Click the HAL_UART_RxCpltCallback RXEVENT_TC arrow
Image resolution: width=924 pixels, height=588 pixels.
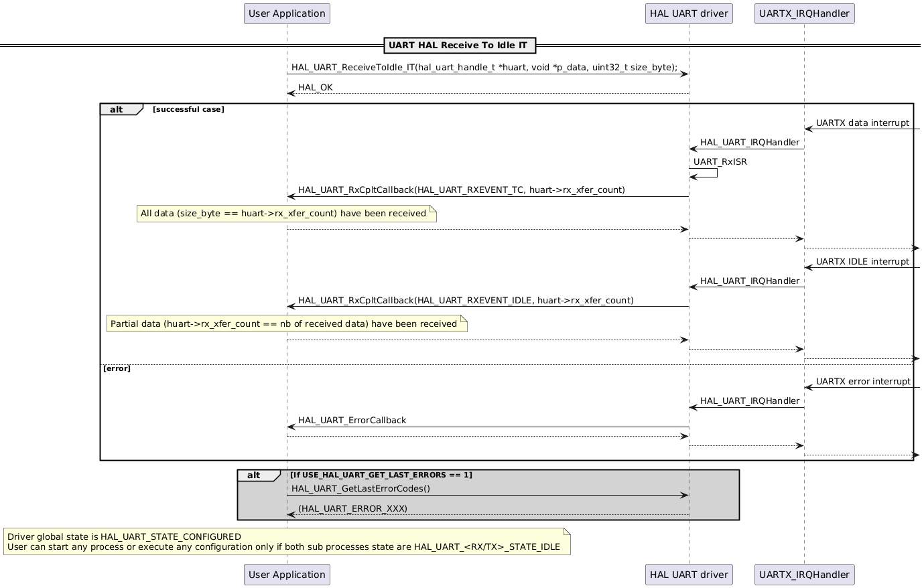pyautogui.click(x=488, y=196)
